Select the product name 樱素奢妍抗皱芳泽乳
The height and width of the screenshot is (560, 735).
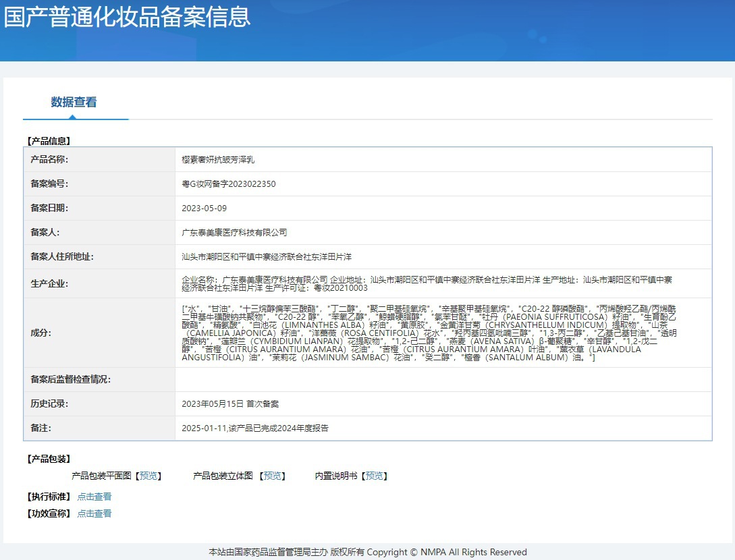(x=218, y=160)
